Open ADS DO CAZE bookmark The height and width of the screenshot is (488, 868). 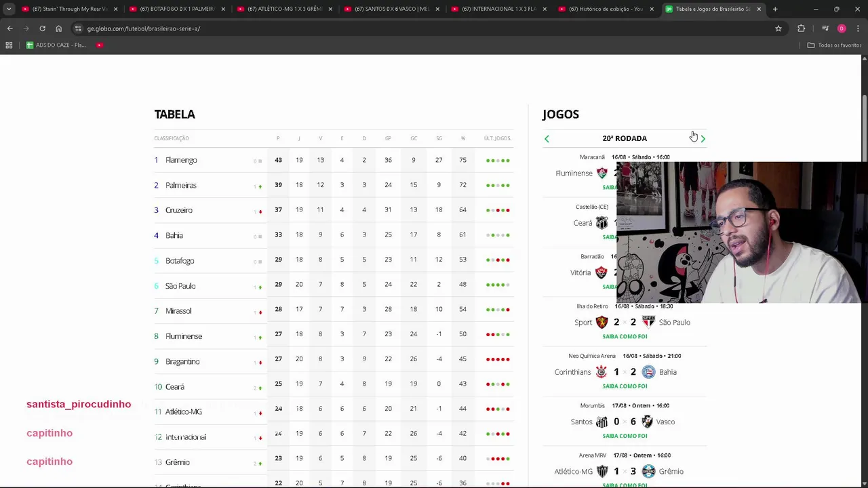[56, 45]
